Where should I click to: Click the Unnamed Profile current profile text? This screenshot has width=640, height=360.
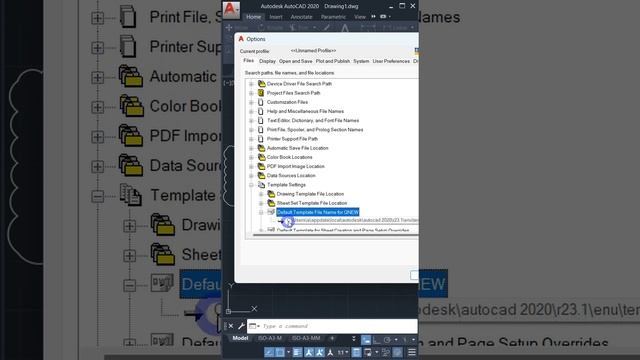313,51
